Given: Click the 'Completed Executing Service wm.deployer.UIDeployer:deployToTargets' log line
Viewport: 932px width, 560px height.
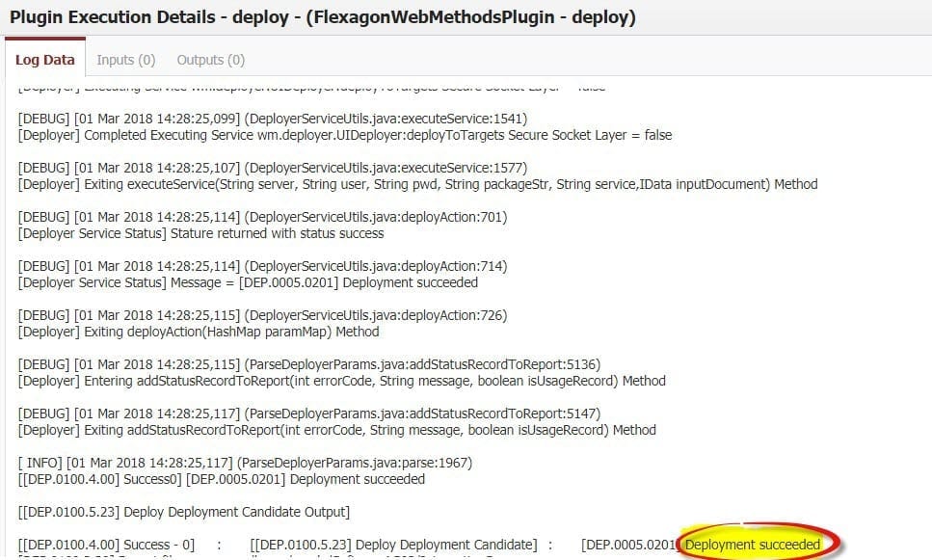Looking at the screenshot, I should click(x=345, y=135).
